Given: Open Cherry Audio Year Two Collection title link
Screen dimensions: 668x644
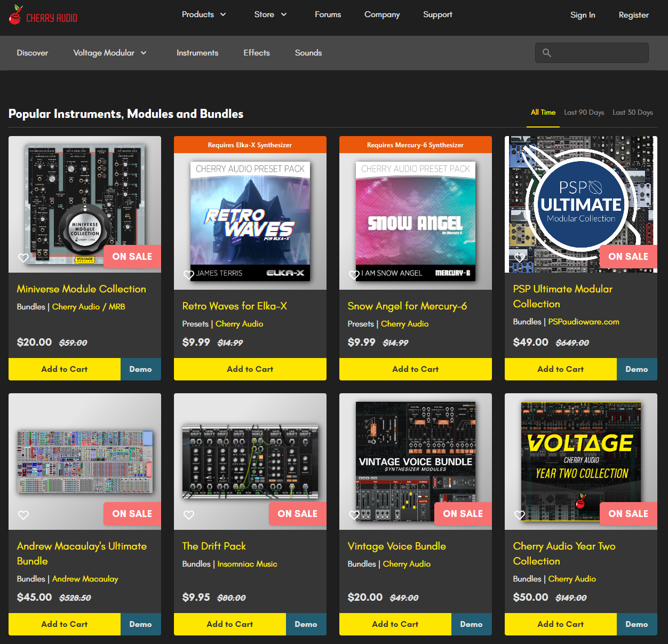Looking at the screenshot, I should (564, 554).
